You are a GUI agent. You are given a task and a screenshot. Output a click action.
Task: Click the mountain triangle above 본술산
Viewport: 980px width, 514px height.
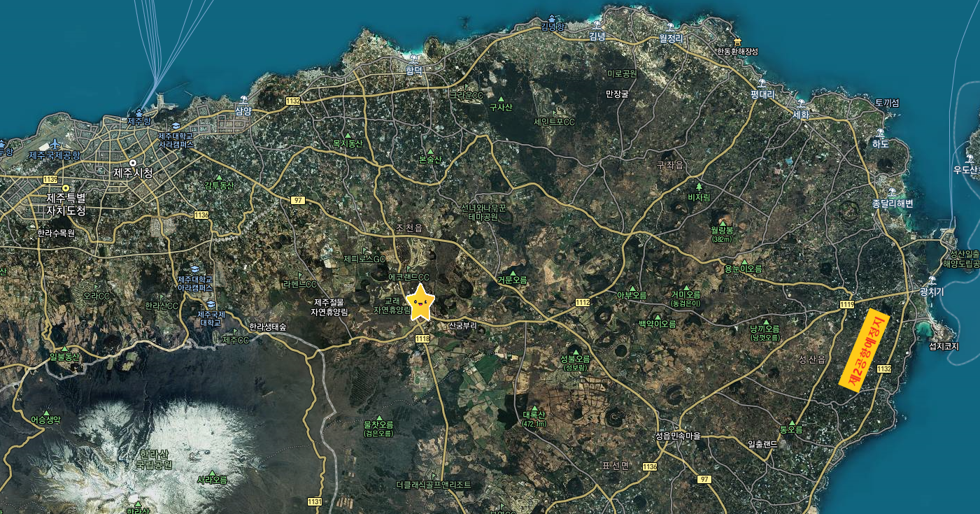430,151
